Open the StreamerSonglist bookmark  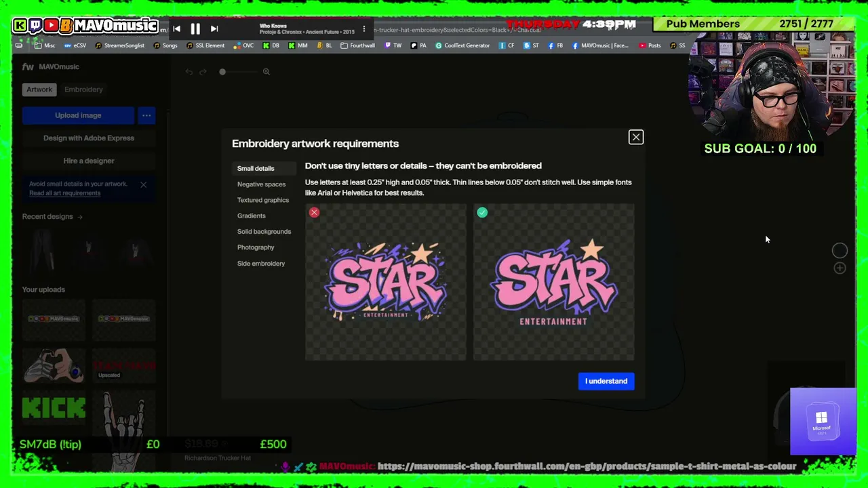tap(119, 46)
